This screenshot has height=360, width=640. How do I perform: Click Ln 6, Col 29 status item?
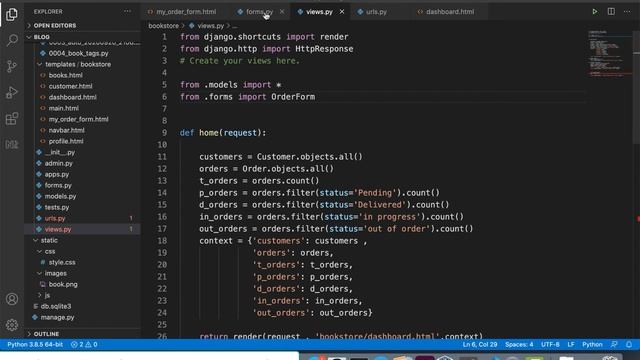coord(480,344)
